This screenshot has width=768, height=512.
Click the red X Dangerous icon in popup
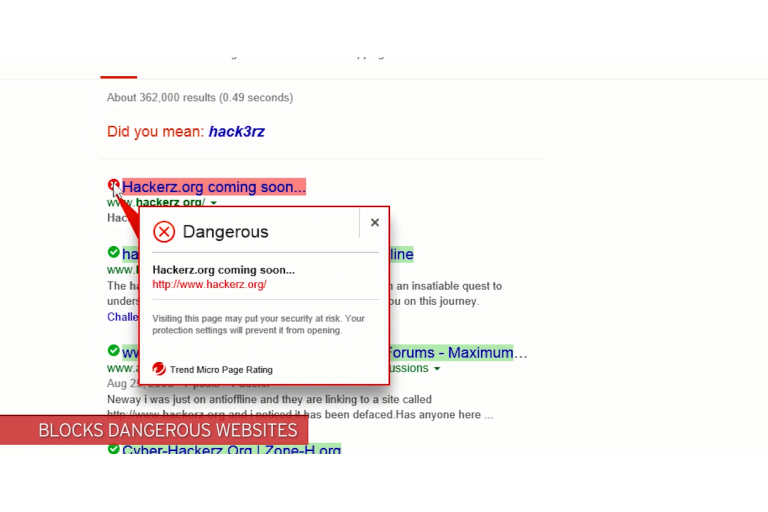tap(164, 232)
